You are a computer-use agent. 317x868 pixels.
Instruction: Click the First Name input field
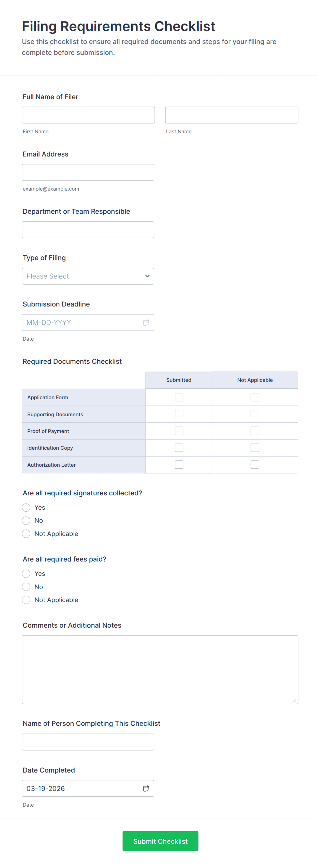click(88, 115)
